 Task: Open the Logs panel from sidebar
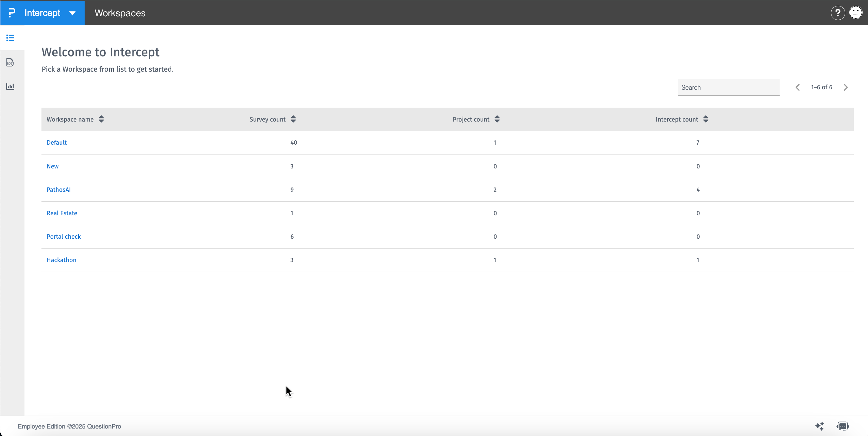click(10, 62)
